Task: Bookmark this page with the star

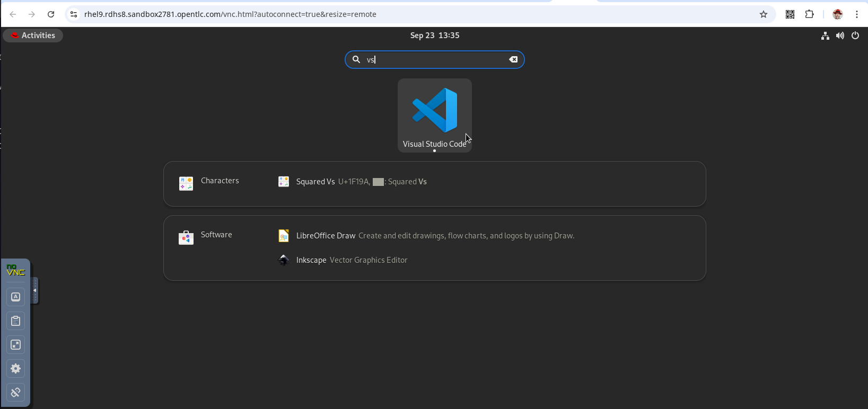Action: coord(764,14)
